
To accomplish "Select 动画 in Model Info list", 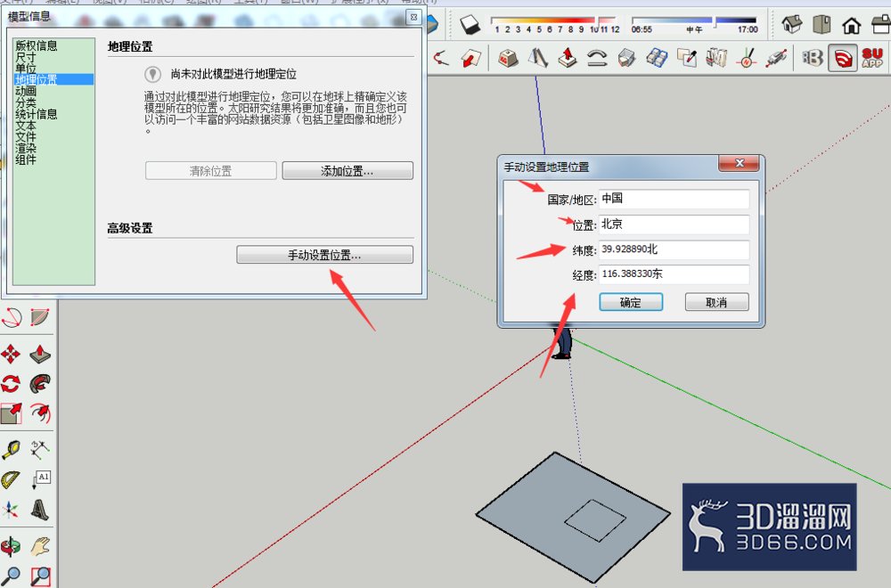I will tap(26, 91).
